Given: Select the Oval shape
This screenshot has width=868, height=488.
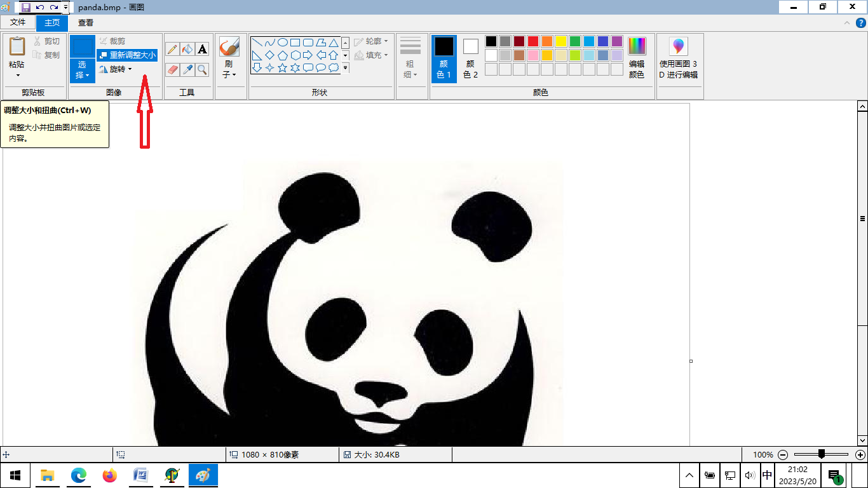Looking at the screenshot, I should [283, 43].
